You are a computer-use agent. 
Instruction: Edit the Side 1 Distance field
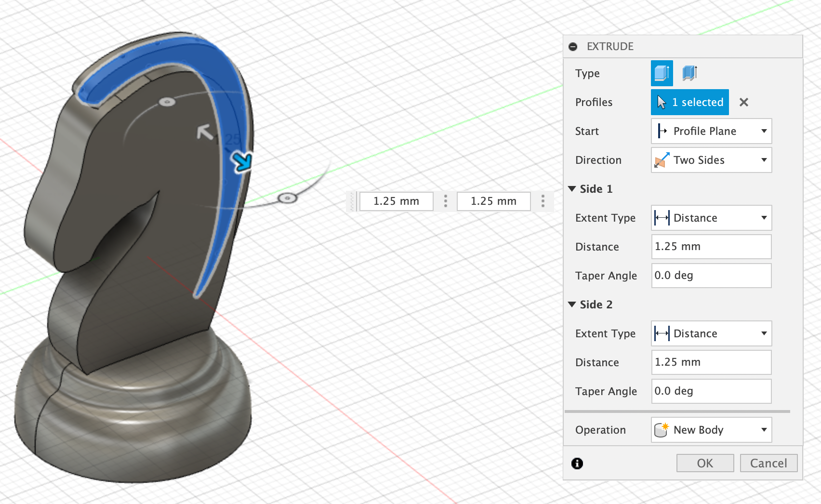pyautogui.click(x=711, y=247)
